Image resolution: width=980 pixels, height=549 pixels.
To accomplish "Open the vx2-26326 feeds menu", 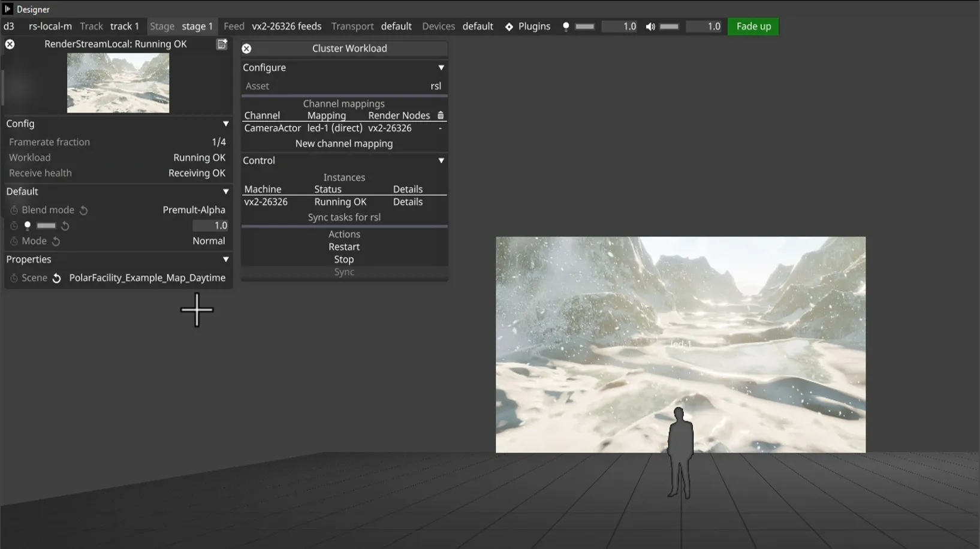I will point(287,26).
